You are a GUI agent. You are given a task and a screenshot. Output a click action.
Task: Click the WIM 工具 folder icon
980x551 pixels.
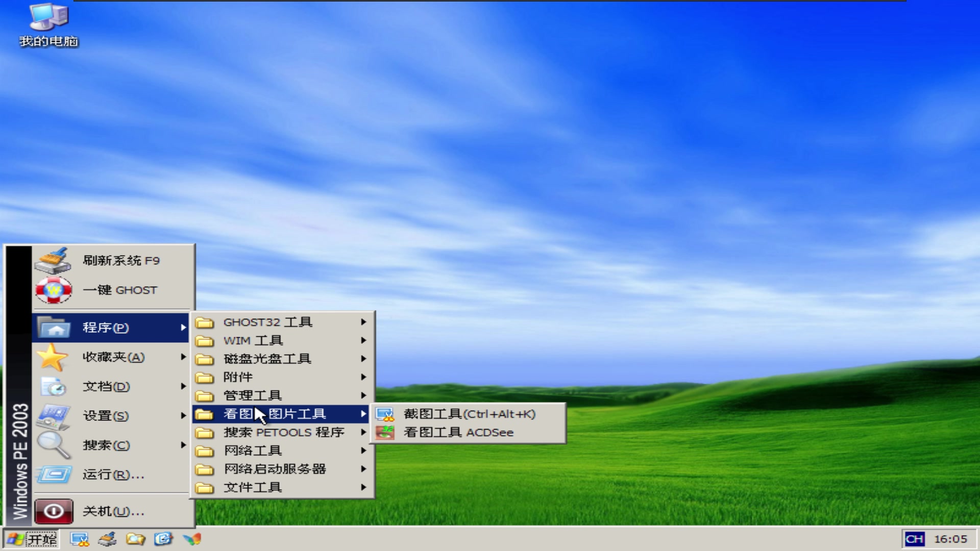click(205, 341)
